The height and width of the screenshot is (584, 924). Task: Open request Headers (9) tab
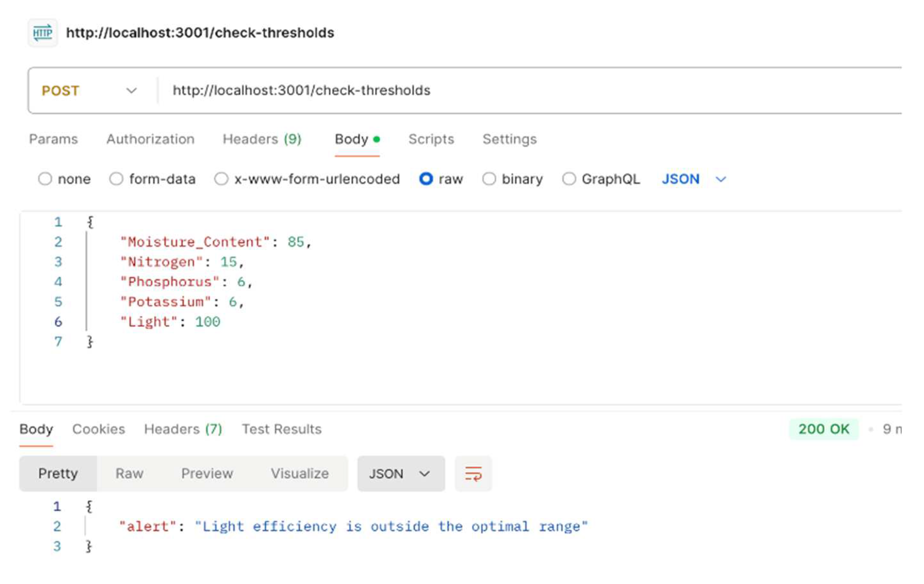click(262, 139)
